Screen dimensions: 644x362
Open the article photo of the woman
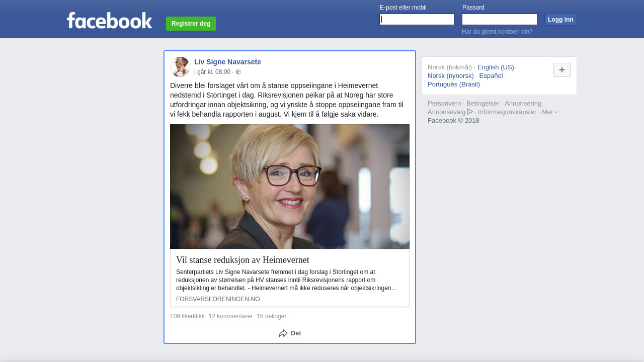[x=290, y=187]
